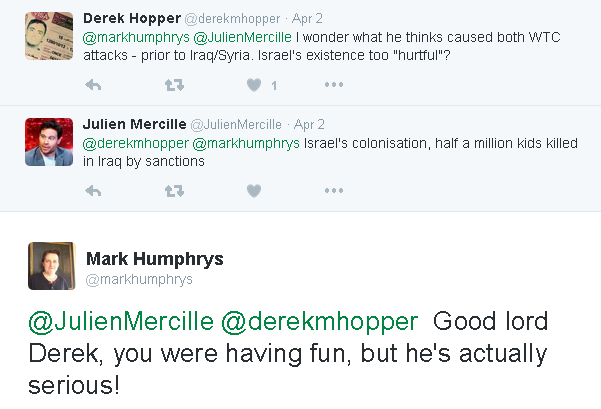Retweet Julien Mercille's tweet
The width and height of the screenshot is (601, 409).
point(173,190)
